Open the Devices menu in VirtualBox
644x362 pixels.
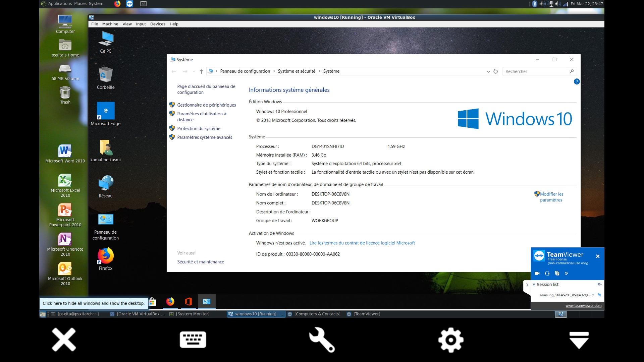(x=158, y=24)
